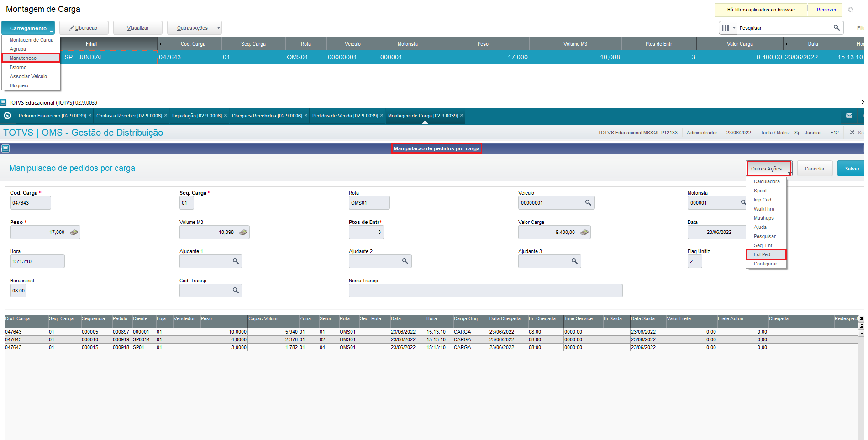868x440 pixels.
Task: Click the mail envelope icon in tab bar
Action: pyautogui.click(x=849, y=116)
